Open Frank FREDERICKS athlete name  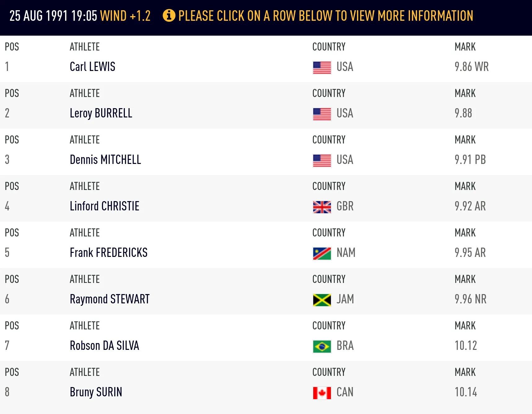tap(108, 253)
